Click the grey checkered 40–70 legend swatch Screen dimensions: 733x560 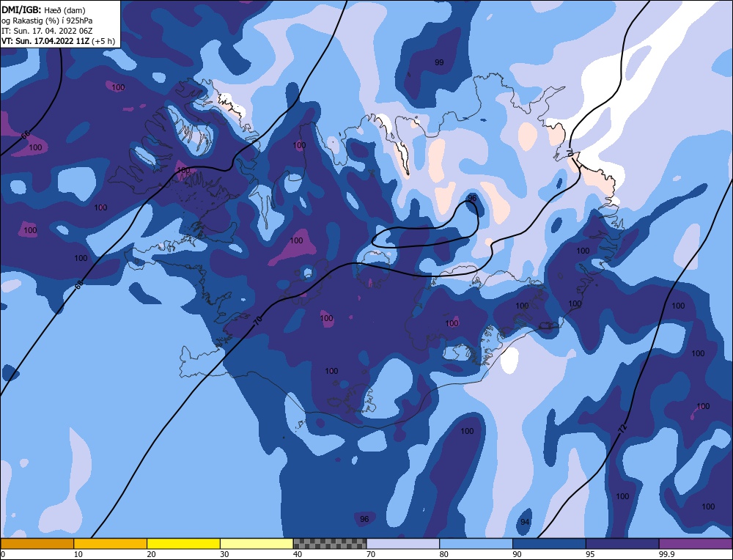click(x=330, y=543)
